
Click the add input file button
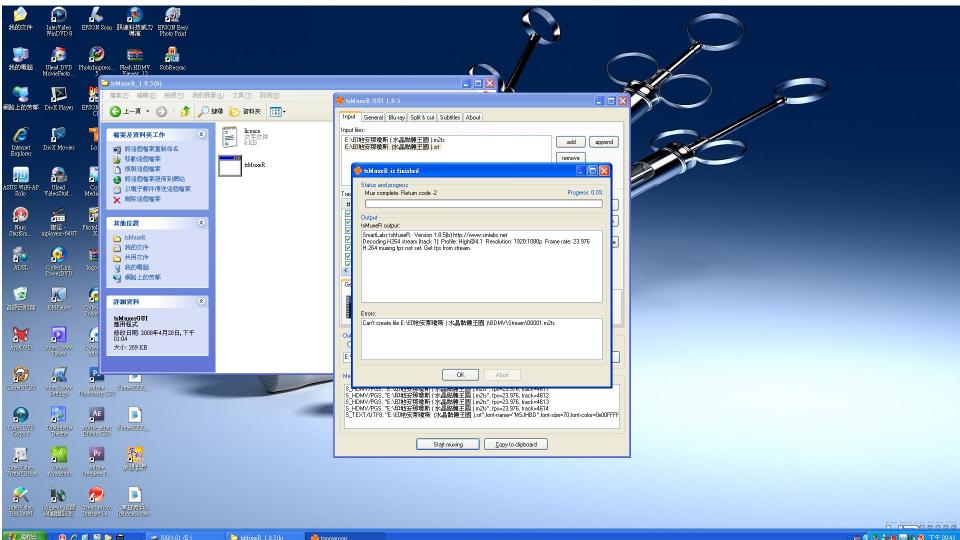click(x=569, y=142)
